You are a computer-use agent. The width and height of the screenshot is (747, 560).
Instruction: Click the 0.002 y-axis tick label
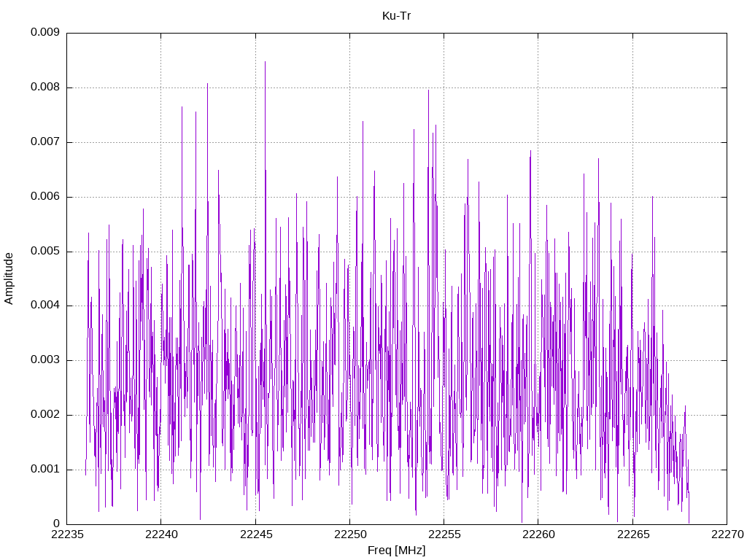click(45, 414)
